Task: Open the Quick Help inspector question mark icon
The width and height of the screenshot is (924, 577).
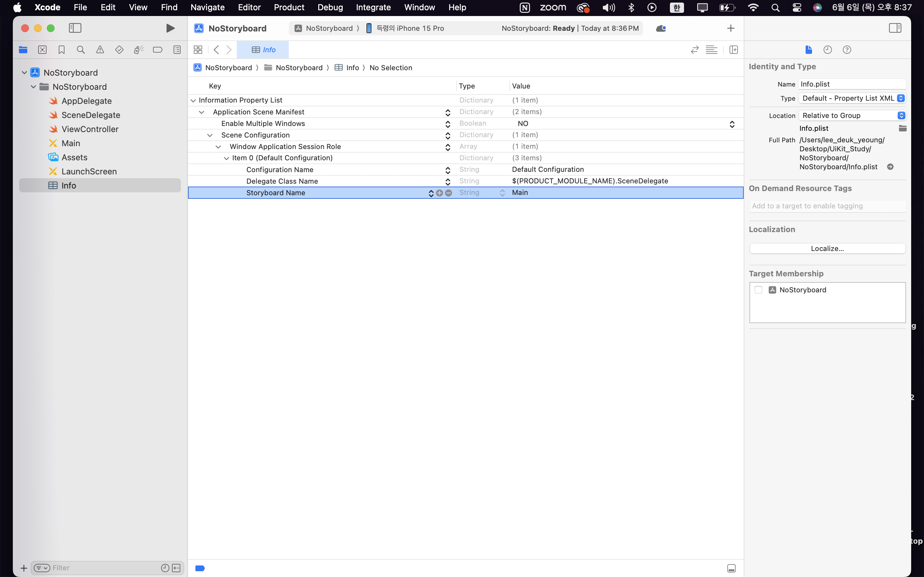Action: pos(846,50)
